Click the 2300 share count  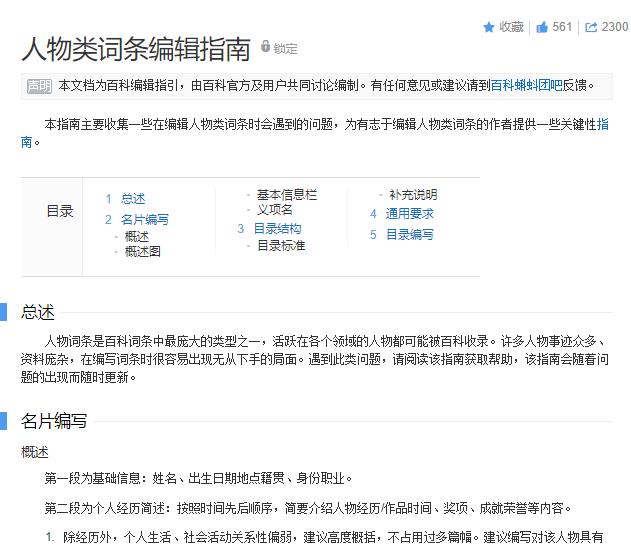615,27
